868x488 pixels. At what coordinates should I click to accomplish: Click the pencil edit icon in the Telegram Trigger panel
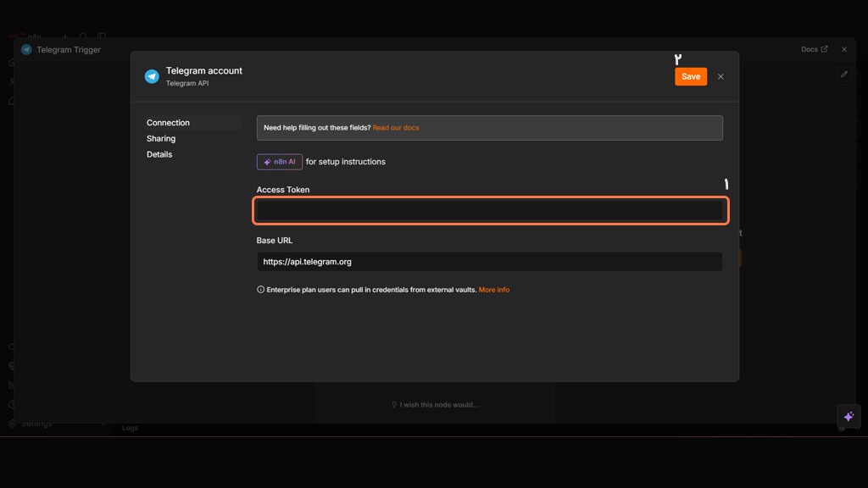(x=843, y=74)
